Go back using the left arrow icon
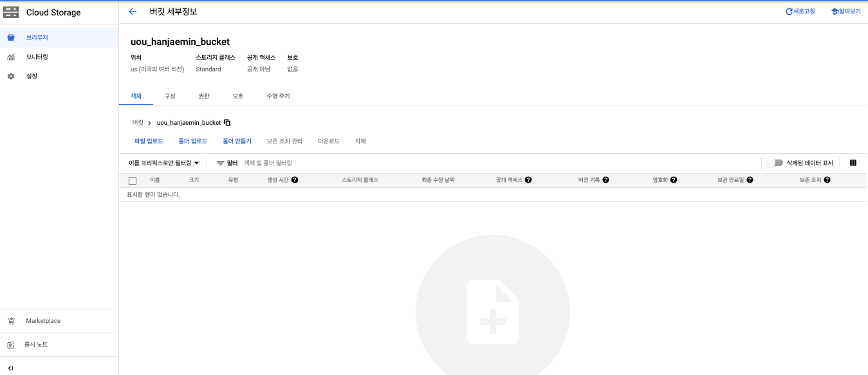This screenshot has width=868, height=375. [133, 12]
